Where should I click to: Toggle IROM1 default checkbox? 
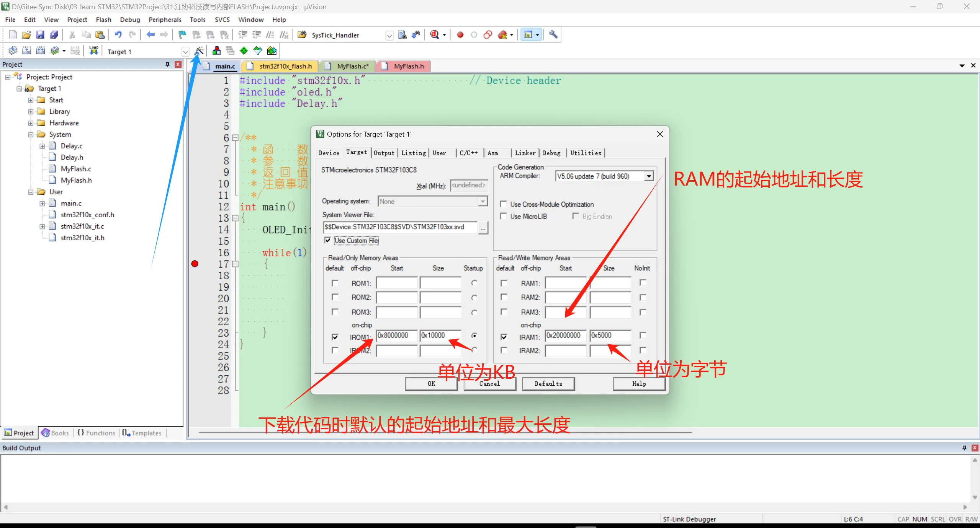pos(335,337)
